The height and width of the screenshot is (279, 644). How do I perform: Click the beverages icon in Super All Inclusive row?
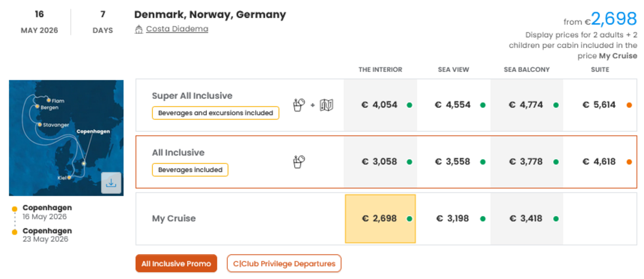299,105
